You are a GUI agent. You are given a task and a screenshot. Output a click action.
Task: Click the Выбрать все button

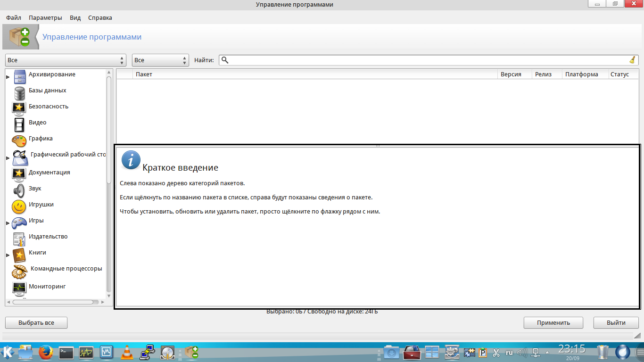pos(36,323)
